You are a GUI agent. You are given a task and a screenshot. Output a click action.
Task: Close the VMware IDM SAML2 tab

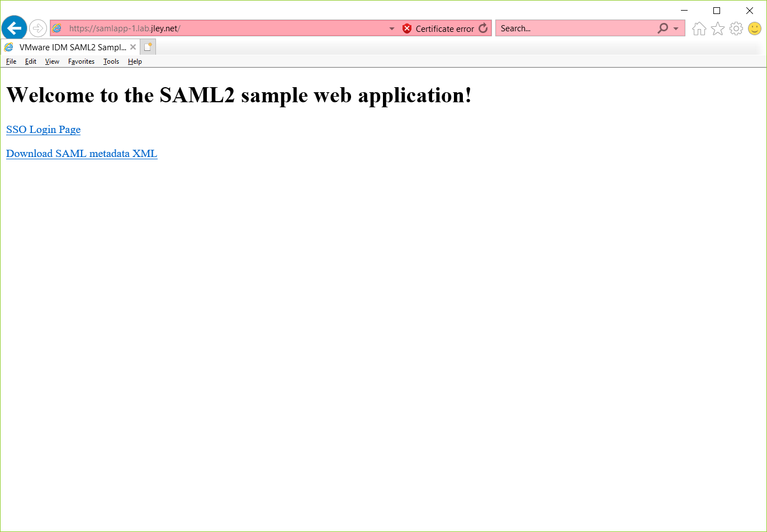(x=133, y=47)
